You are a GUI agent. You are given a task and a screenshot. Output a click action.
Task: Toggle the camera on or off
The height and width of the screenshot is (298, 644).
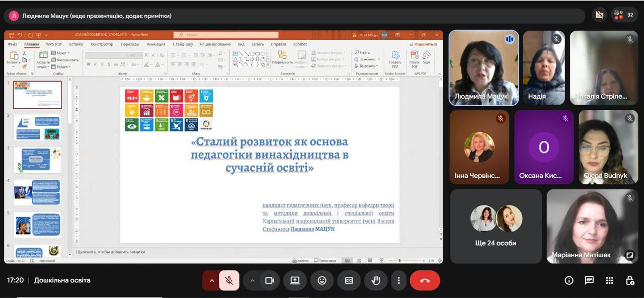(x=270, y=280)
